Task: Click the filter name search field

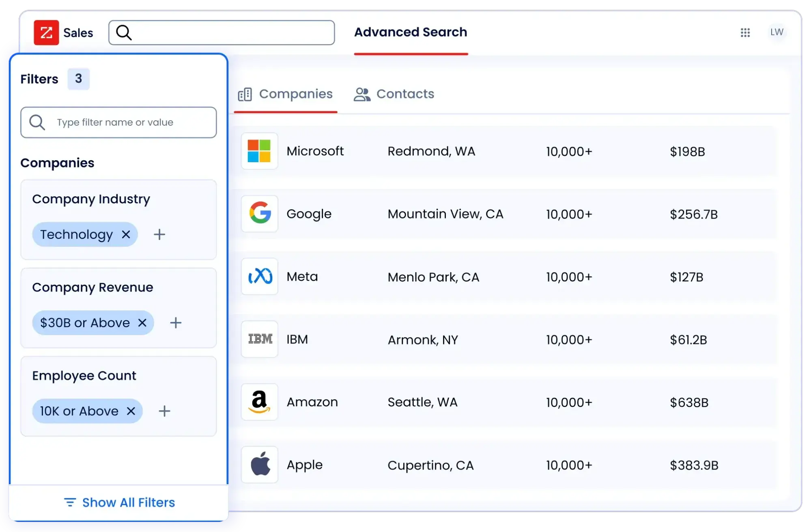Action: 118,122
